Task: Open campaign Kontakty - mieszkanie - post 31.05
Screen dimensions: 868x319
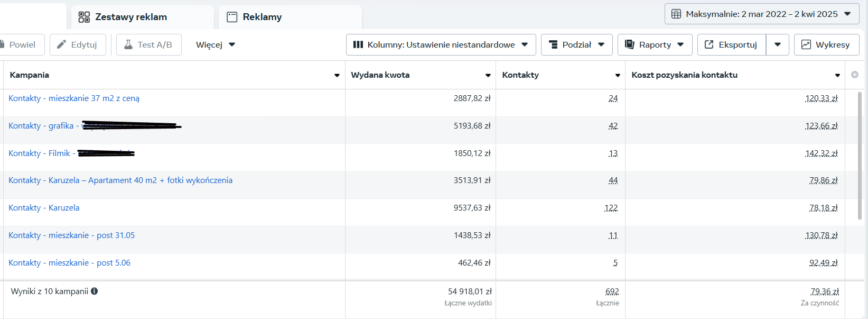Action: [x=71, y=235]
